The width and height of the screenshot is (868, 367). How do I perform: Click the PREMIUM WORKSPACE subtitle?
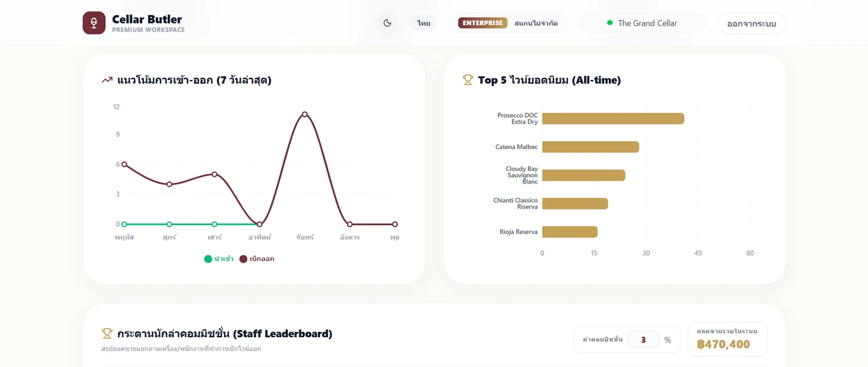(148, 30)
